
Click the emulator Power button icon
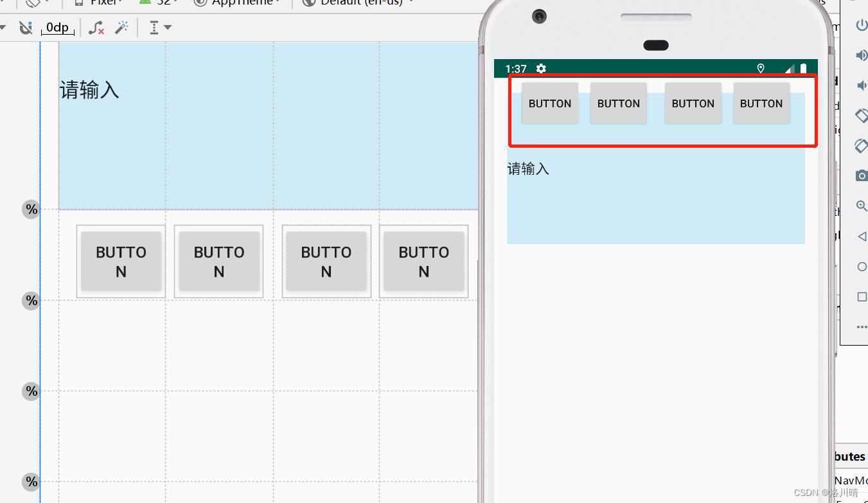(x=862, y=25)
